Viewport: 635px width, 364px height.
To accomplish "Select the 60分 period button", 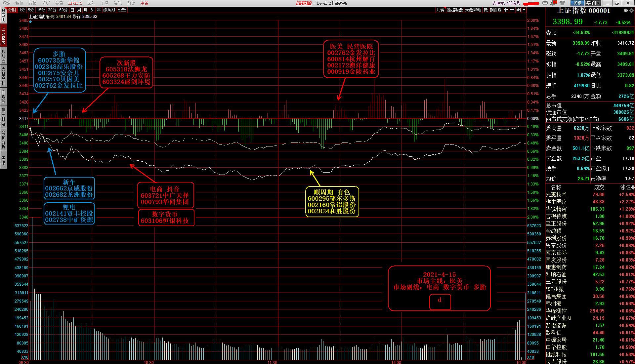I will 63,10.
